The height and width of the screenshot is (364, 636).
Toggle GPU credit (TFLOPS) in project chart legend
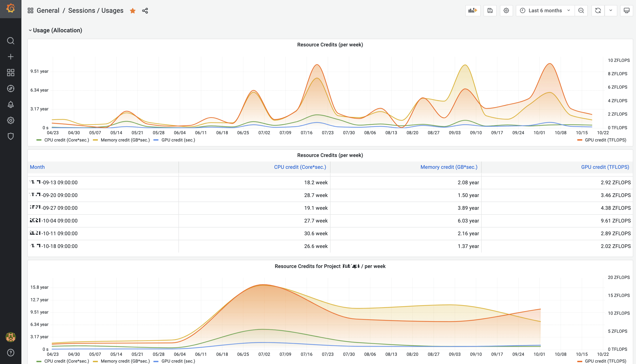pyautogui.click(x=605, y=361)
